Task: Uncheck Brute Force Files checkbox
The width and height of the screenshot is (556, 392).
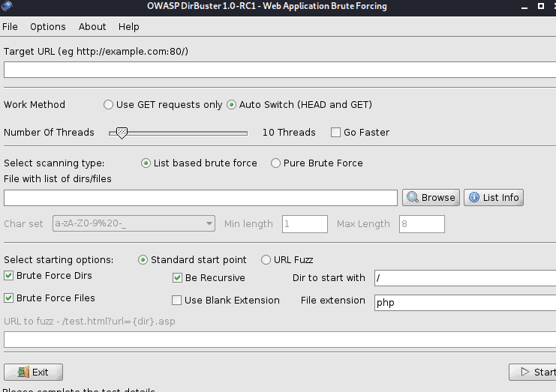Action: 9,298
